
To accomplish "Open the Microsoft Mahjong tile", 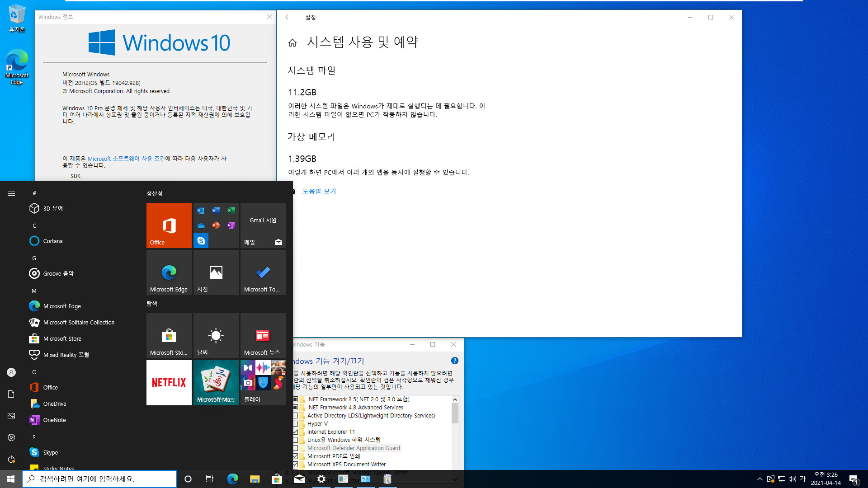I will coord(216,382).
